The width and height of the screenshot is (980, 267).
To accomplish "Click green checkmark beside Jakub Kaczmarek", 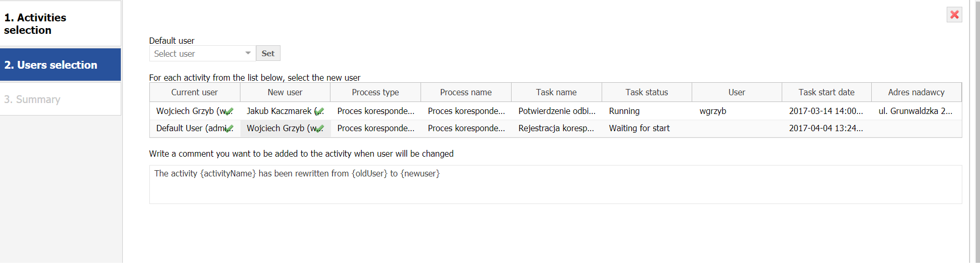I will [x=319, y=111].
